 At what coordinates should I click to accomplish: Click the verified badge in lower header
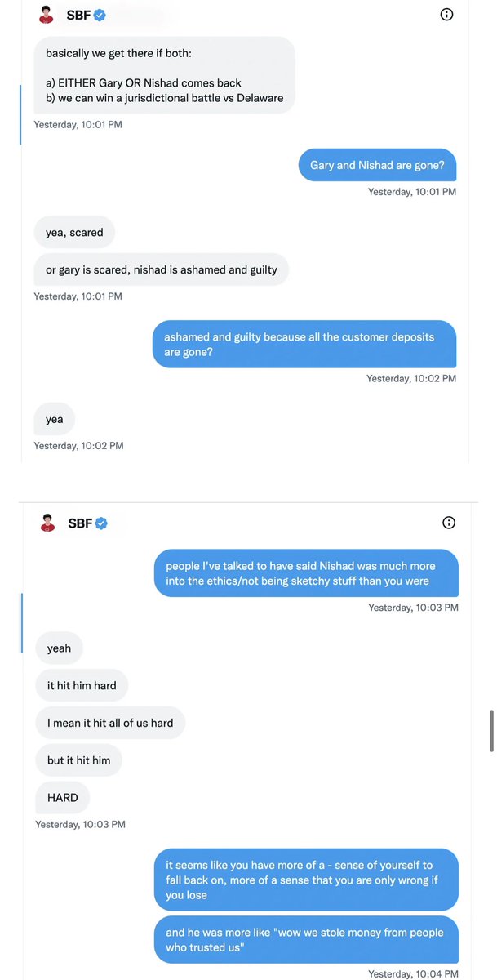(x=102, y=523)
